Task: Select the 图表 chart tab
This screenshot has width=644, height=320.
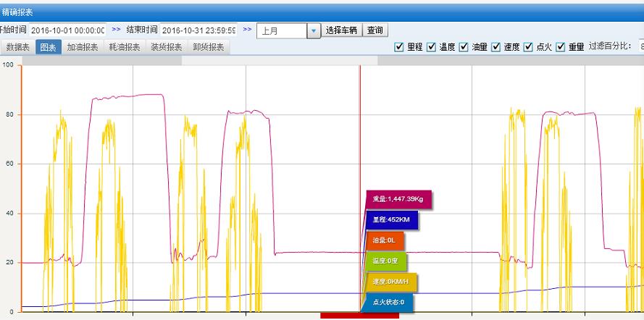Action: coord(49,47)
